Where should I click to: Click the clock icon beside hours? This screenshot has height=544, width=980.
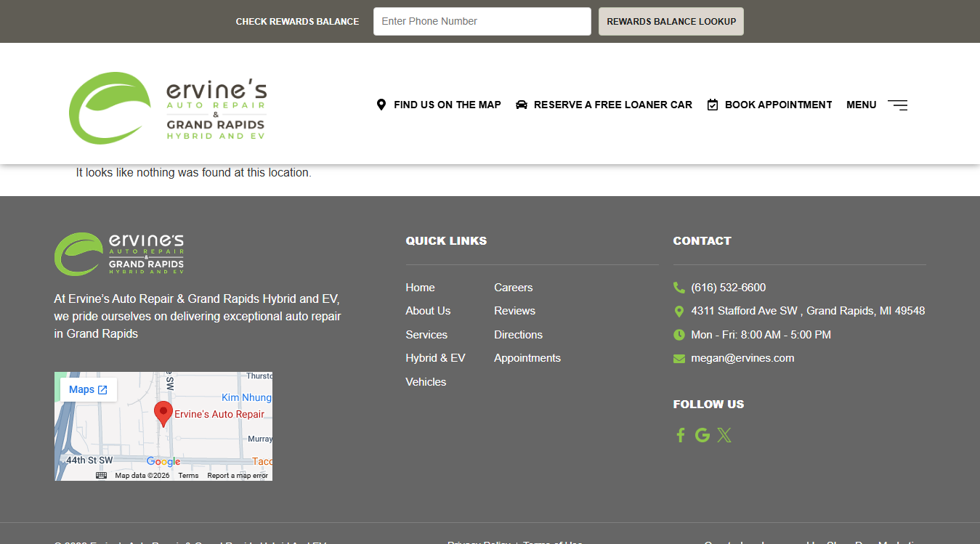pyautogui.click(x=679, y=335)
